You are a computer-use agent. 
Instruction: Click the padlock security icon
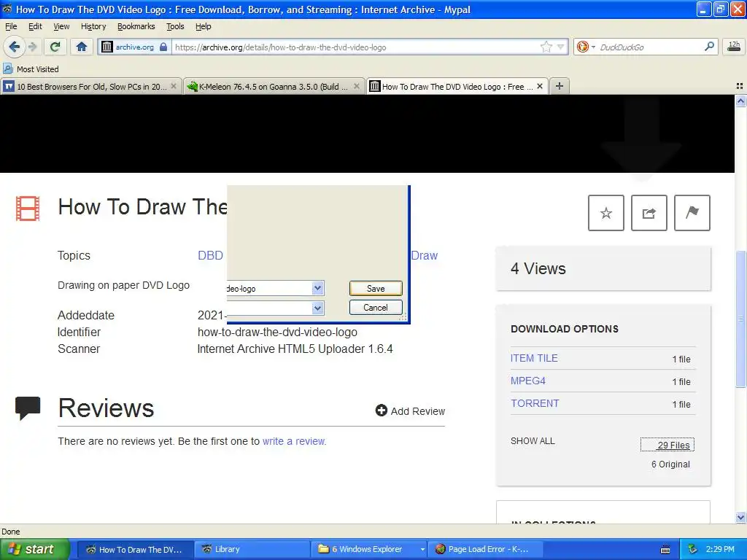163,47
